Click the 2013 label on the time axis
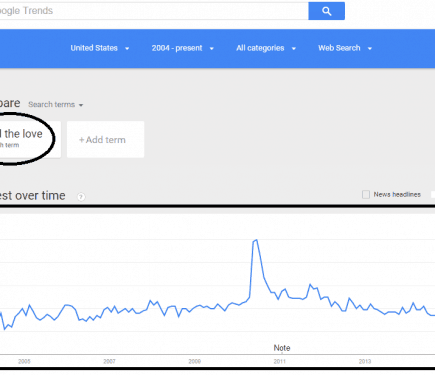 [365, 362]
